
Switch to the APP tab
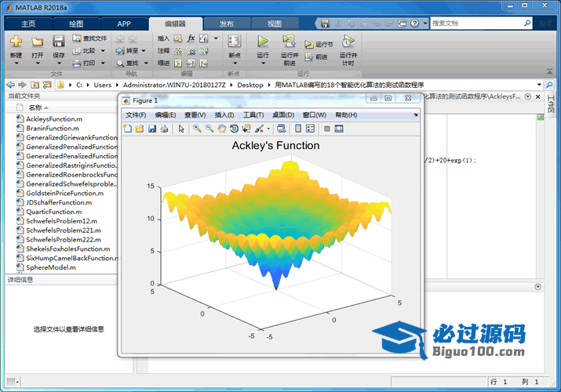point(124,24)
